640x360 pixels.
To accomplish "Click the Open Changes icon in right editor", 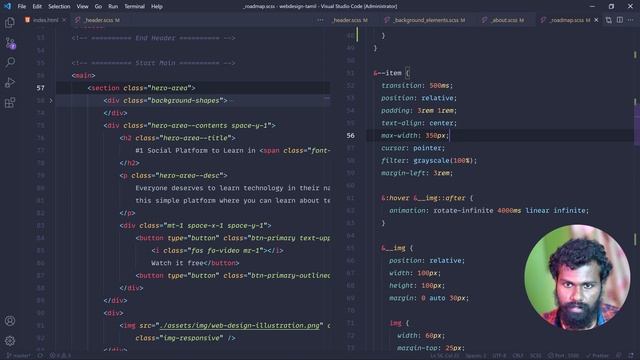I will pyautogui.click(x=609, y=20).
